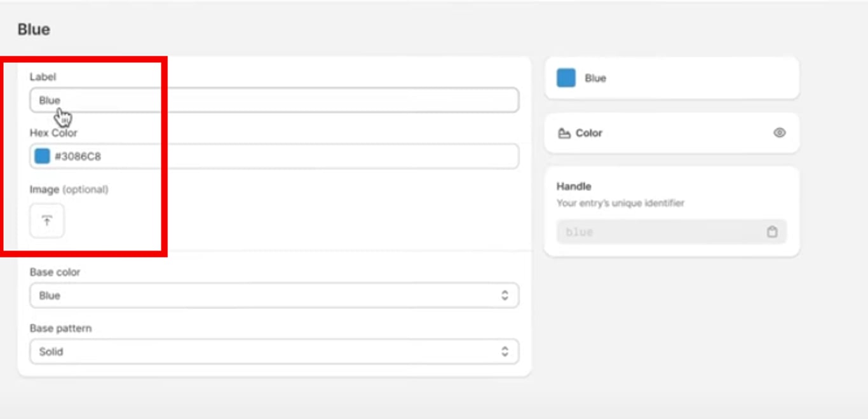Select the Blue text in preview card
Image resolution: width=868 pixels, height=419 pixels.
pyautogui.click(x=595, y=78)
